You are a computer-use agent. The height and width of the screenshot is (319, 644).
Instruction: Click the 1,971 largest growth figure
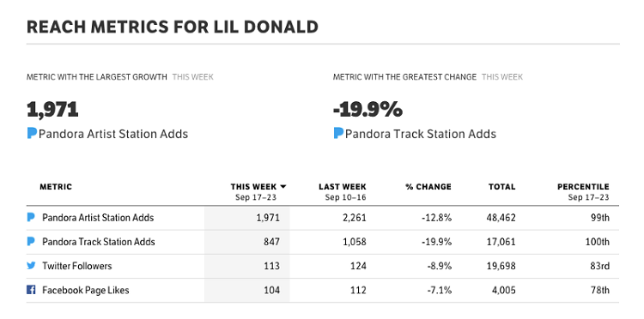[52, 110]
